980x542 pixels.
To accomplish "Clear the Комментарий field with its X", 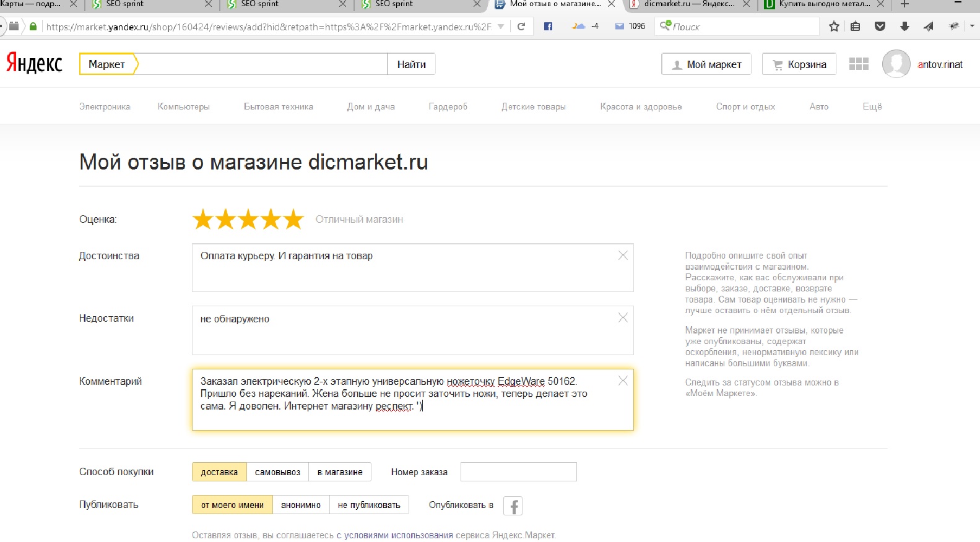I will pos(623,381).
